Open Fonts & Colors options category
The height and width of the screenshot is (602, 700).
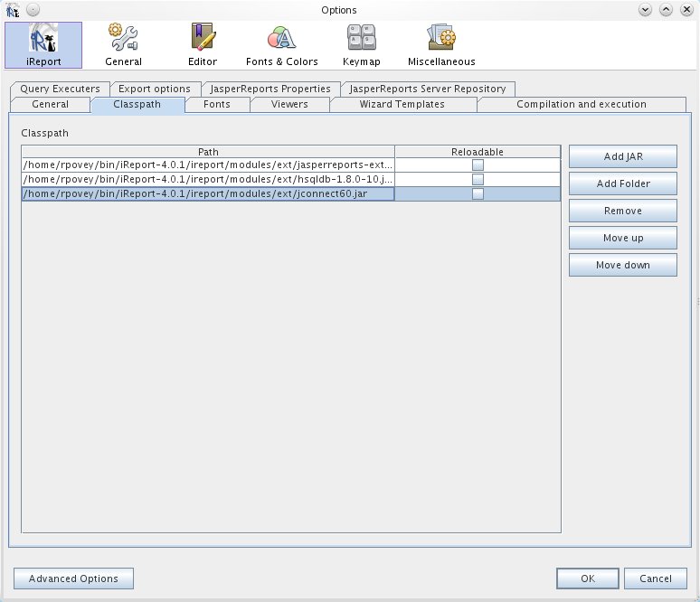(x=281, y=45)
